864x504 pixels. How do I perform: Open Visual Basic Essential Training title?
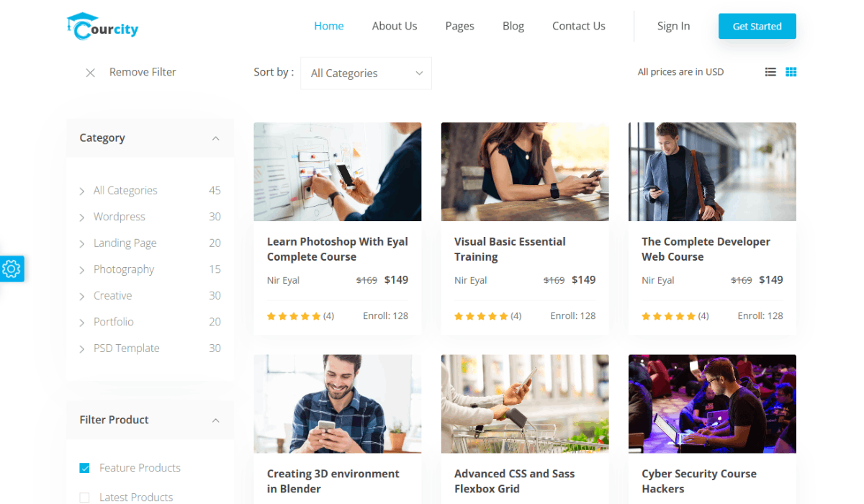point(510,249)
